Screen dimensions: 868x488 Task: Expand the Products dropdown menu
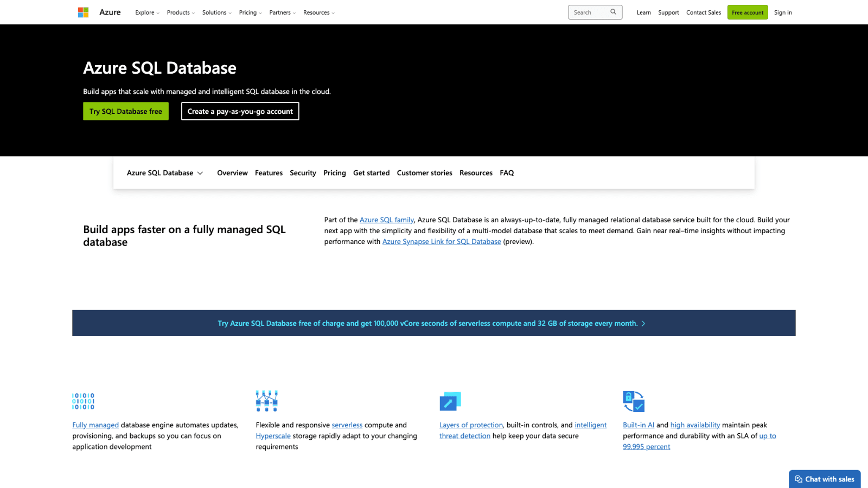point(181,12)
